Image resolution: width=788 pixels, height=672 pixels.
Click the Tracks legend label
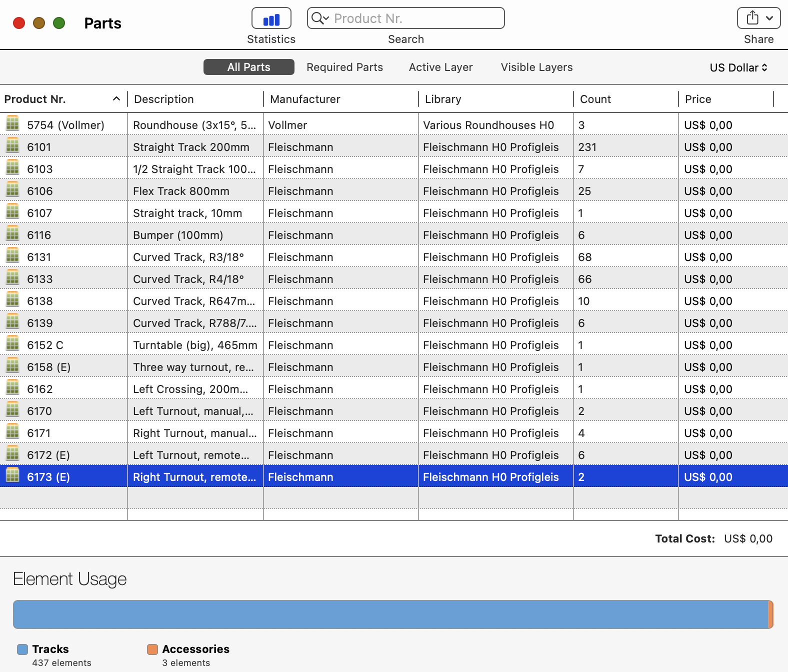[x=50, y=649]
